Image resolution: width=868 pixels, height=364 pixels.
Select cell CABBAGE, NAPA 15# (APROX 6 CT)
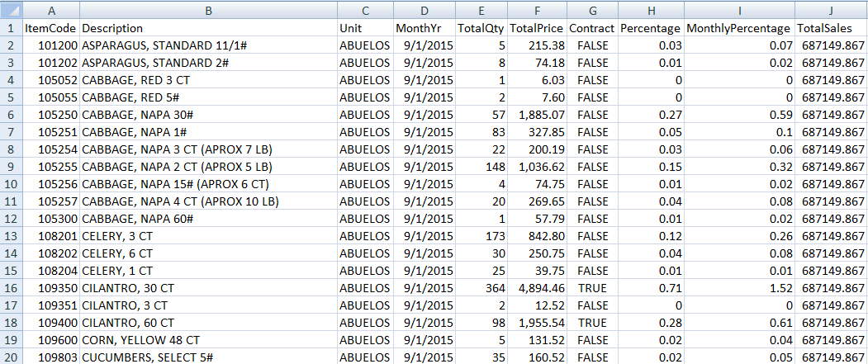209,184
